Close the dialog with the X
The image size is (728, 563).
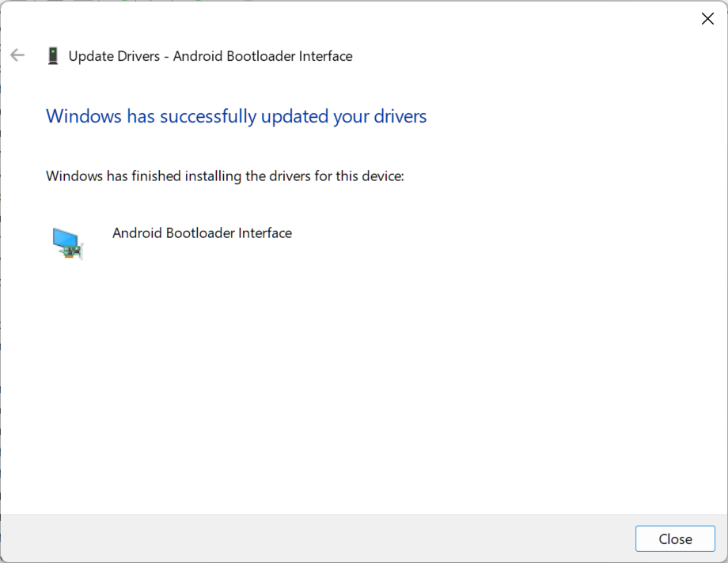click(707, 18)
